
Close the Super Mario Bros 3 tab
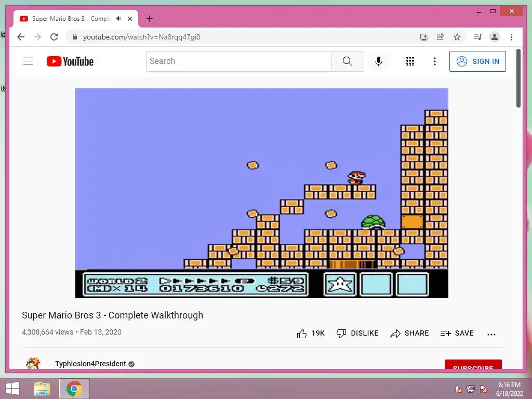[x=130, y=19]
